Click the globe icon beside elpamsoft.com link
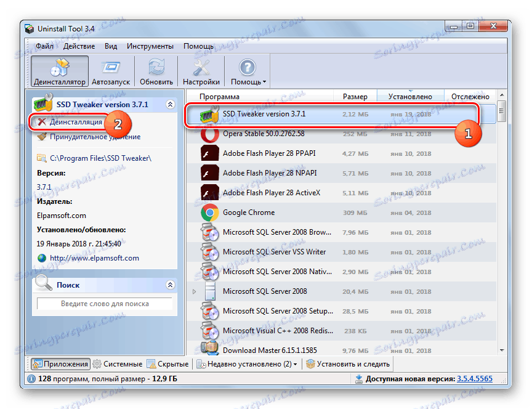This screenshot has width=532, height=409. 42,258
